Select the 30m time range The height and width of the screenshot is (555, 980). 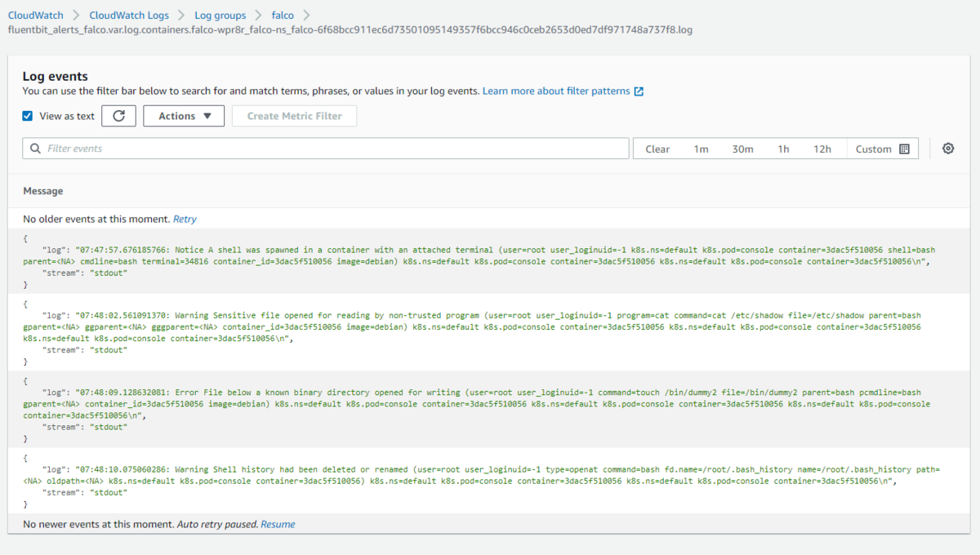coord(742,149)
